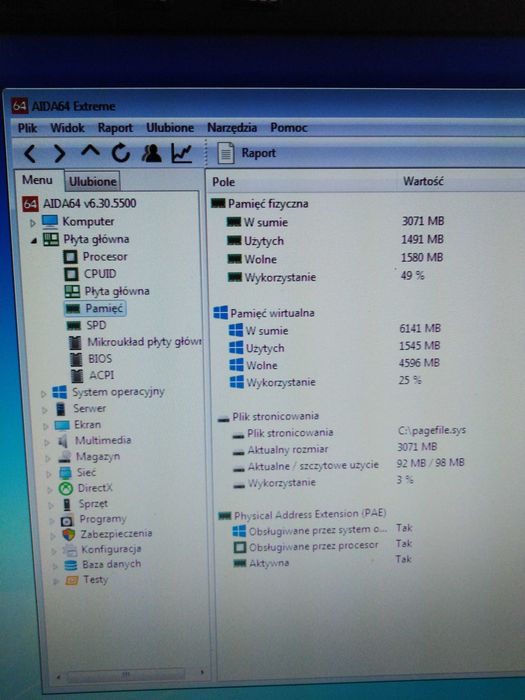Open the Plik menu
Screen dimensions: 525x700
(27, 128)
